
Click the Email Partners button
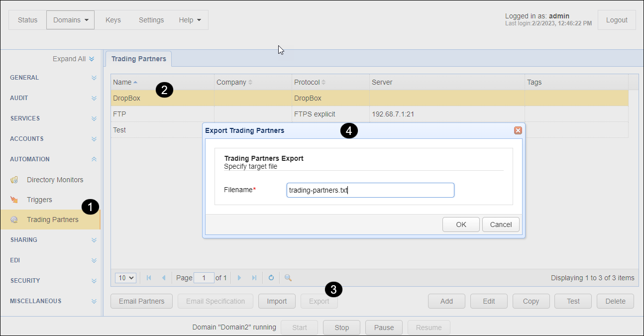click(x=141, y=301)
